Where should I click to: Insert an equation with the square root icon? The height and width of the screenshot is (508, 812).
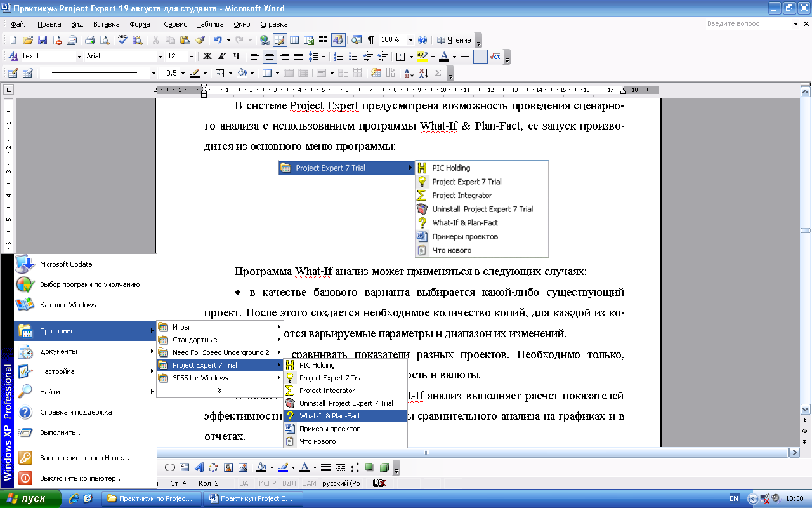[x=495, y=57]
